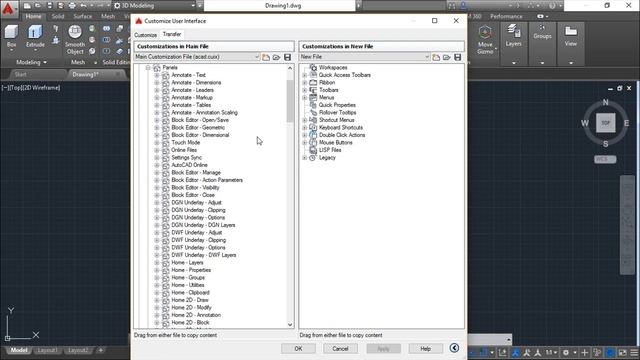Click the new-file icon in the Main File pane

pos(266,57)
